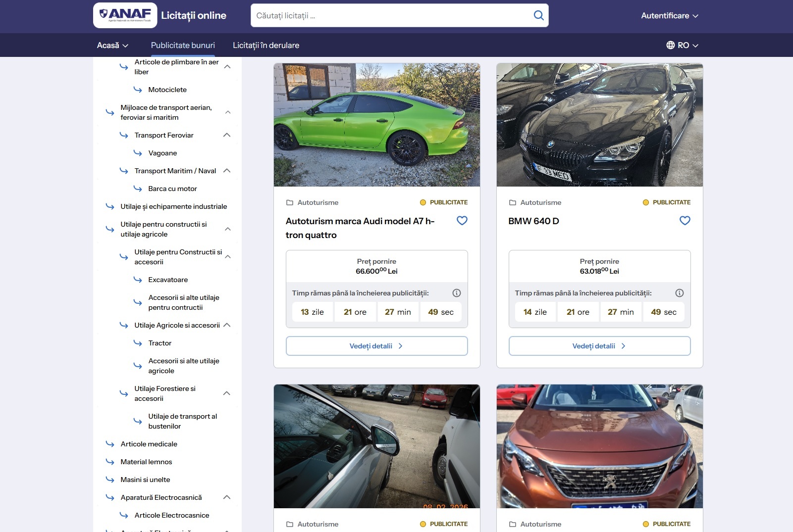Collapse Transport Feroviar category
The width and height of the screenshot is (793, 532).
click(x=227, y=135)
